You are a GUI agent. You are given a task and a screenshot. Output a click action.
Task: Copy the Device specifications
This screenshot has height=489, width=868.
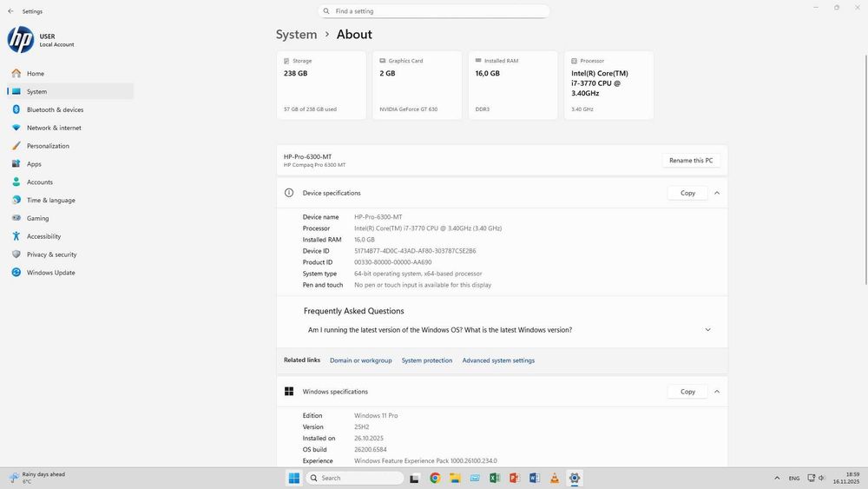[687, 193]
